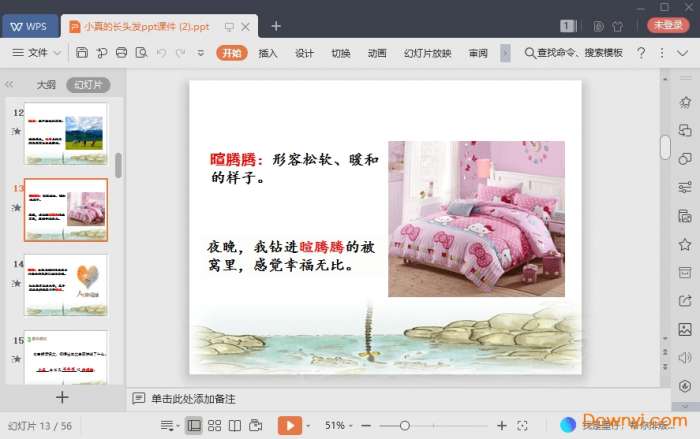Zoom out with minus button

tap(366, 426)
